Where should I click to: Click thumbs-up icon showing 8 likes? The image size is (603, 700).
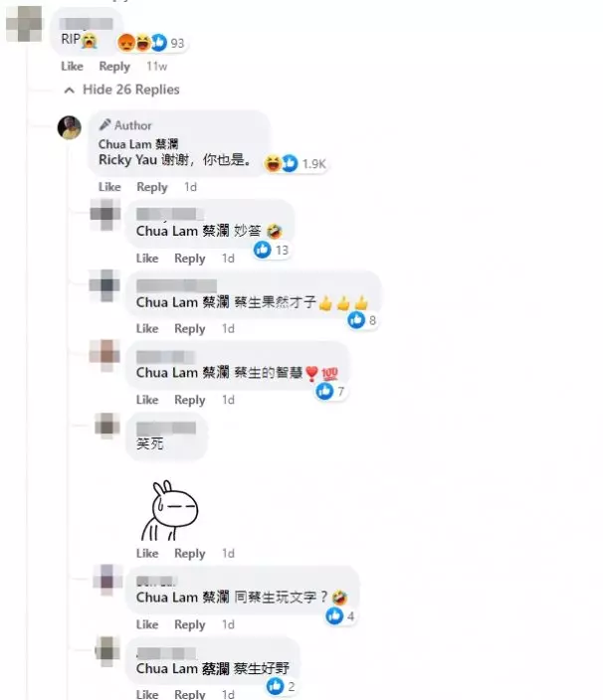click(x=356, y=319)
